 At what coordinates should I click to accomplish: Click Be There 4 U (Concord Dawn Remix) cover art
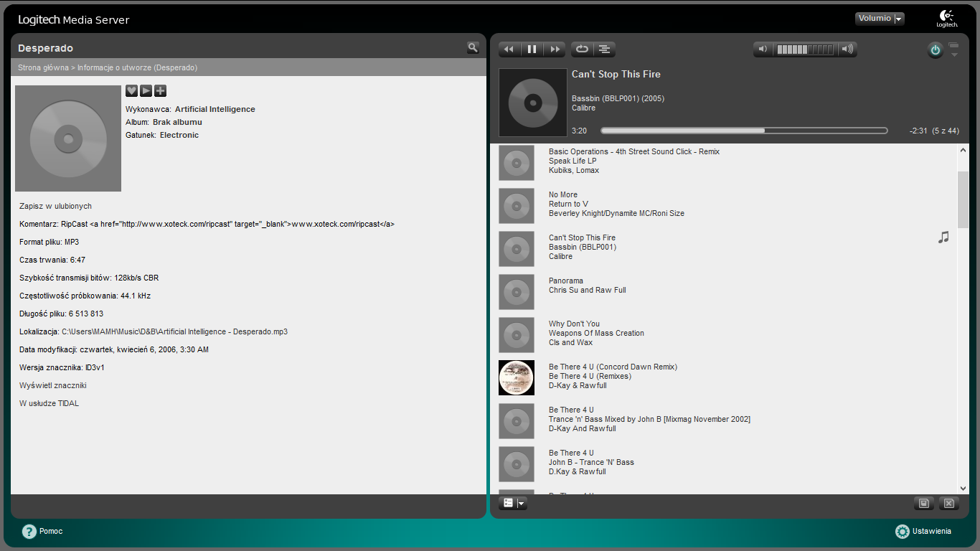tap(517, 378)
